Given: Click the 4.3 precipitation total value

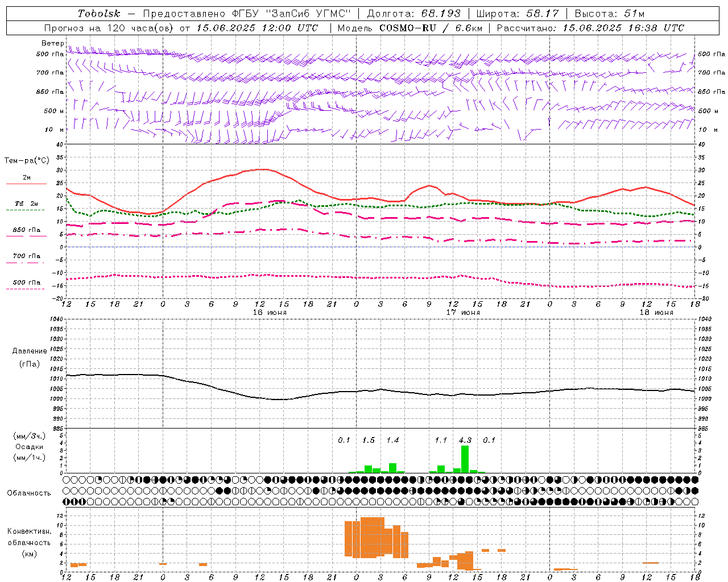Looking at the screenshot, I should pyautogui.click(x=465, y=440).
